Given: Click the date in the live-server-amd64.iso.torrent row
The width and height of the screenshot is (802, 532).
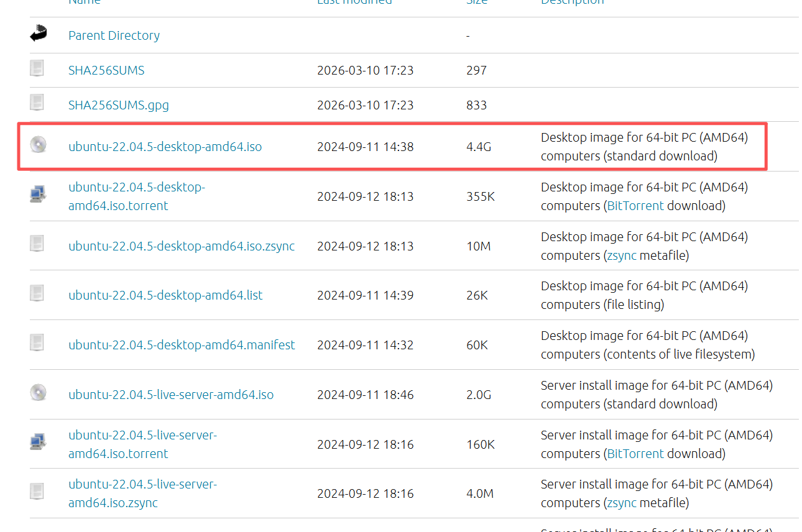Looking at the screenshot, I should (365, 444).
